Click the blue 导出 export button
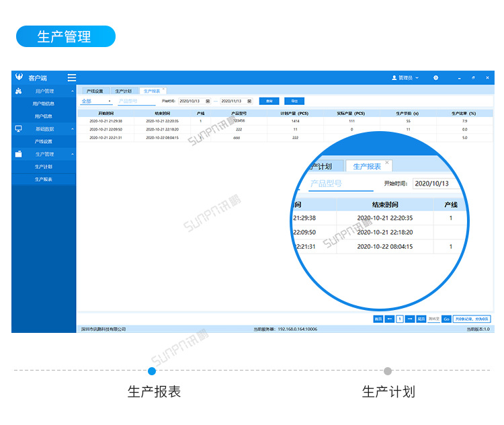The height and width of the screenshot is (425, 504). tap(294, 101)
